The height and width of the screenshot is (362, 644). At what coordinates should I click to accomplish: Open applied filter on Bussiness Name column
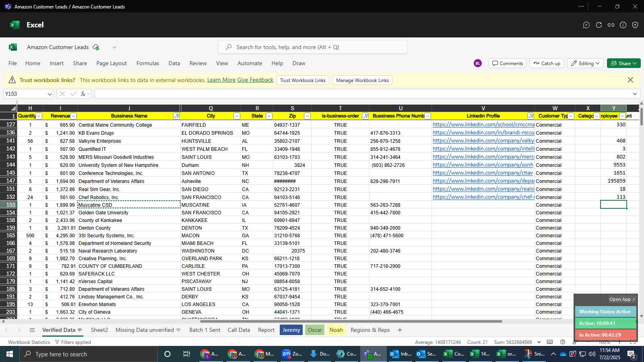176,116
